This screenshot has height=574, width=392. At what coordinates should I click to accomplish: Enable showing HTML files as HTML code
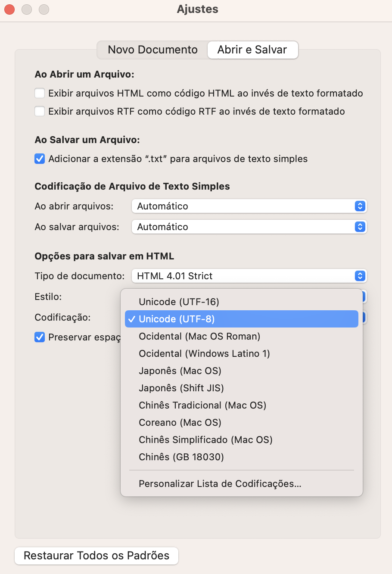[x=40, y=93]
